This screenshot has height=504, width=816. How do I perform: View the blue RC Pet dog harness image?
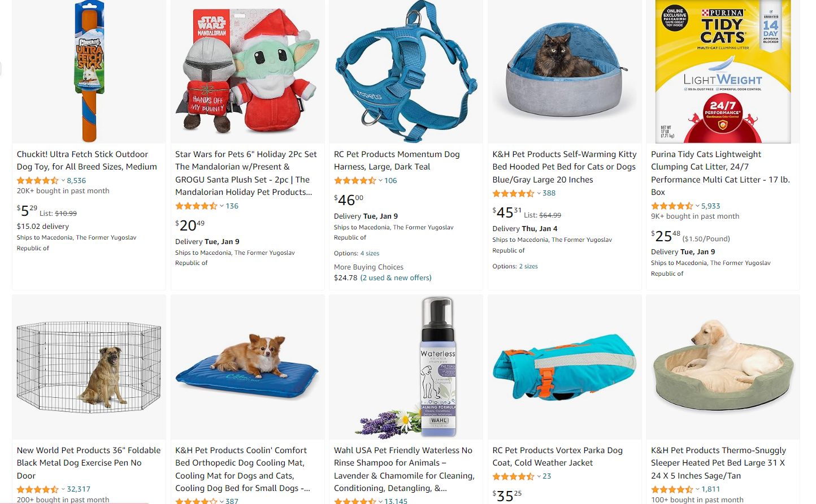pyautogui.click(x=406, y=71)
